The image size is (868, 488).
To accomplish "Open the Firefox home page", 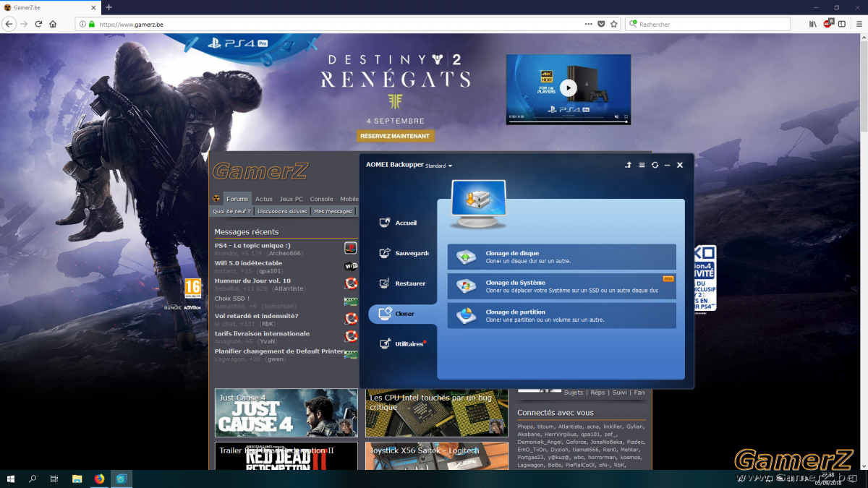I will [x=53, y=24].
